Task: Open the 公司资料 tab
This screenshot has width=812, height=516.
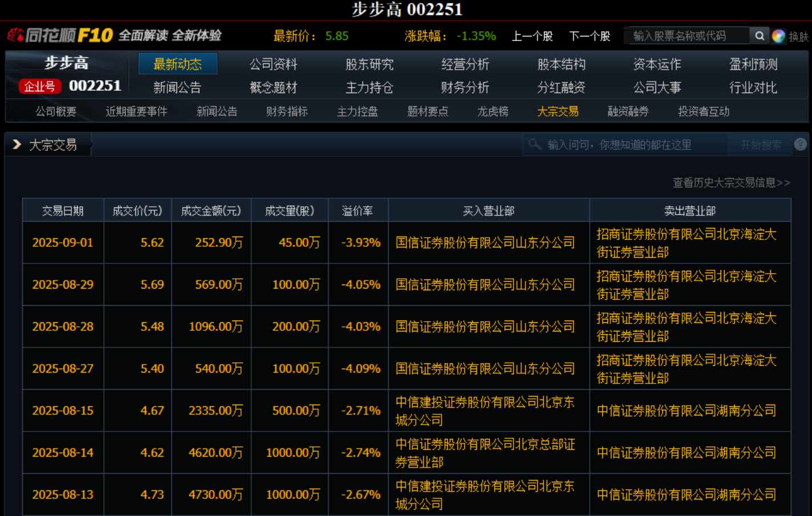Action: (x=274, y=64)
